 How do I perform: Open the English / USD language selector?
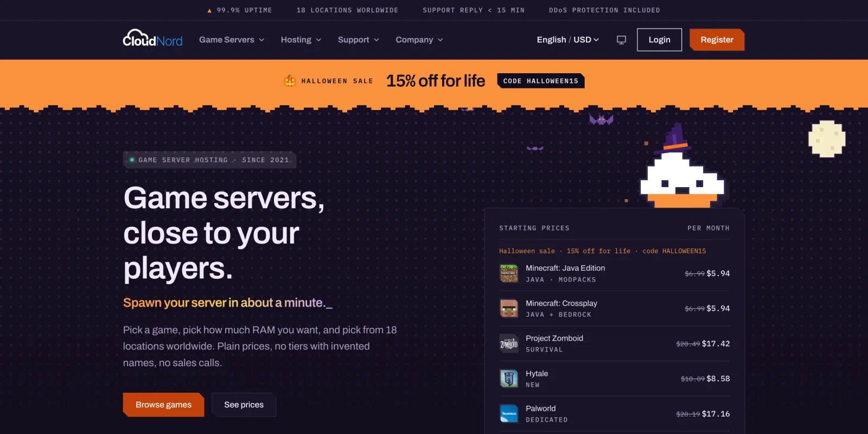click(568, 40)
